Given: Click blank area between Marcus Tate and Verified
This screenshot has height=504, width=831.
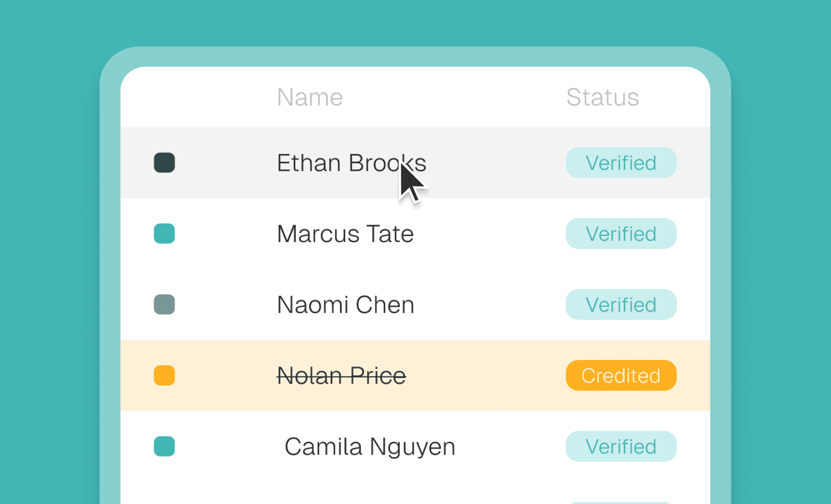Looking at the screenshot, I should (x=491, y=234).
